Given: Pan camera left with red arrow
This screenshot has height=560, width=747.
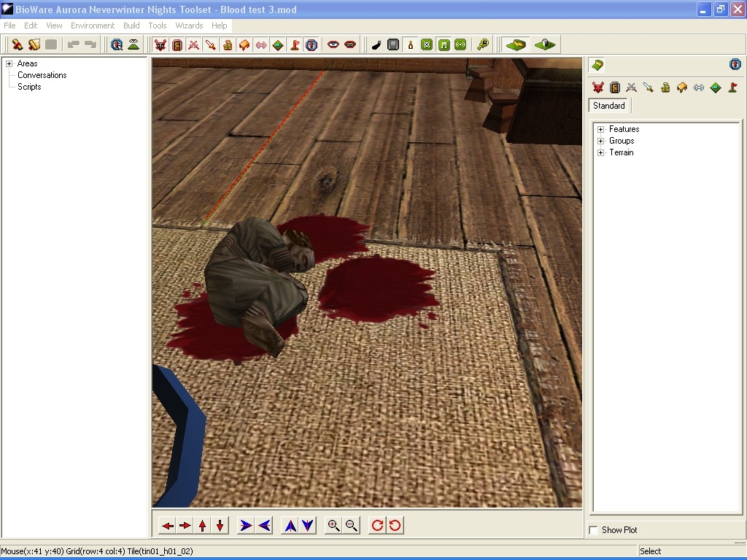Looking at the screenshot, I should pyautogui.click(x=168, y=525).
